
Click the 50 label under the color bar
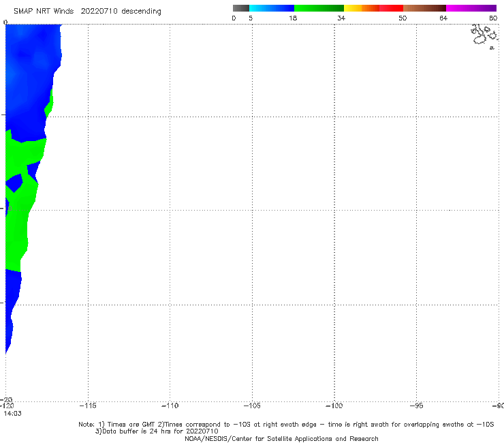403,18
